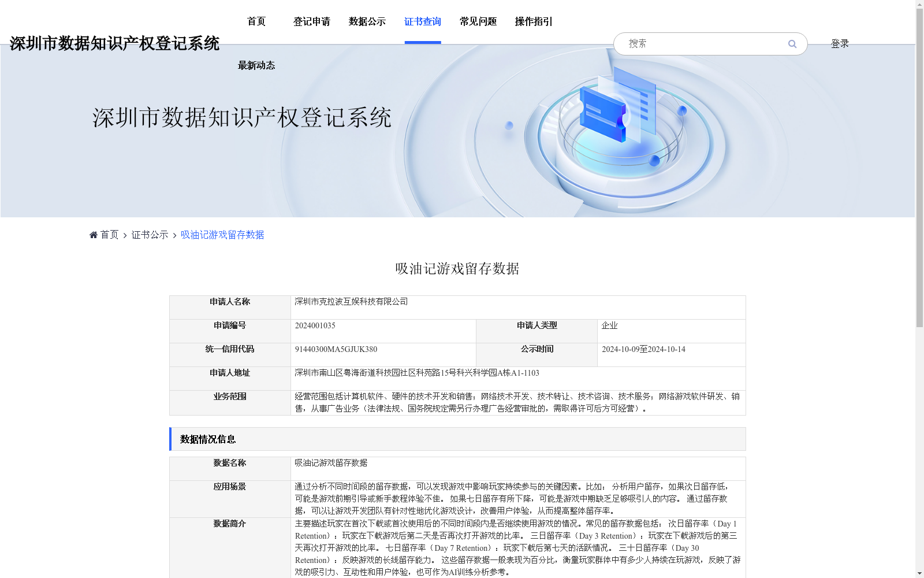Click the 吸油记游戏留存数据 breadcrumb link
This screenshot has height=578, width=924.
click(222, 235)
